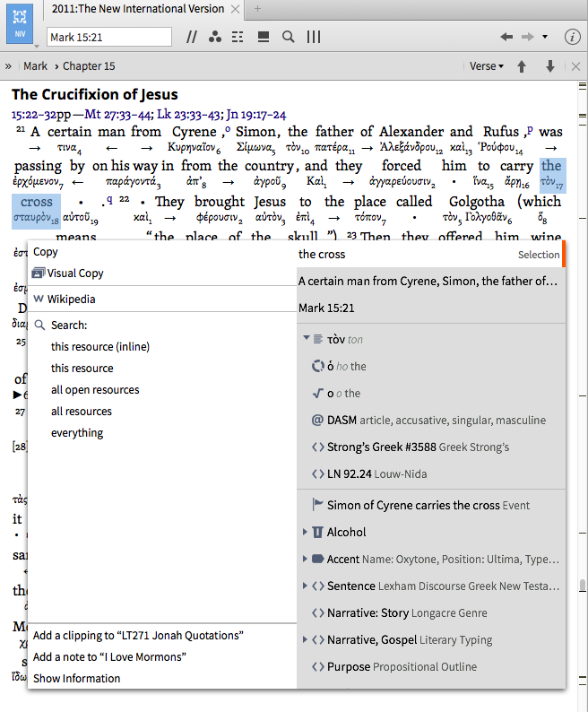
Task: Expand the Accent entry
Action: 305,559
